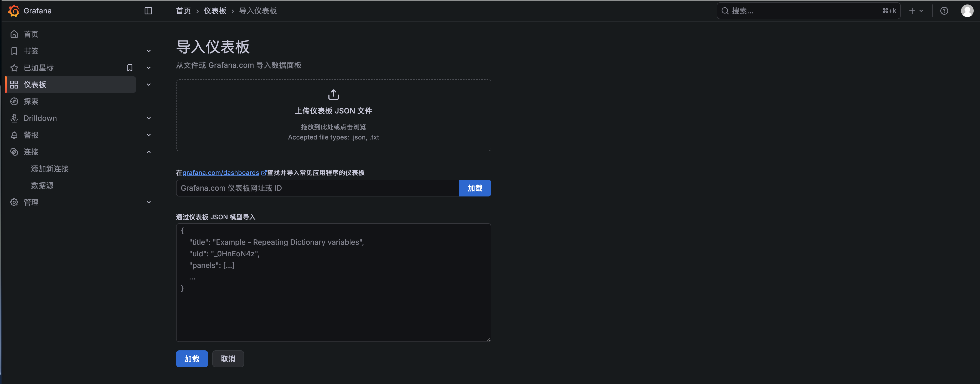Click the upload JSON file icon
Screen dimensions: 980x384
coord(333,94)
